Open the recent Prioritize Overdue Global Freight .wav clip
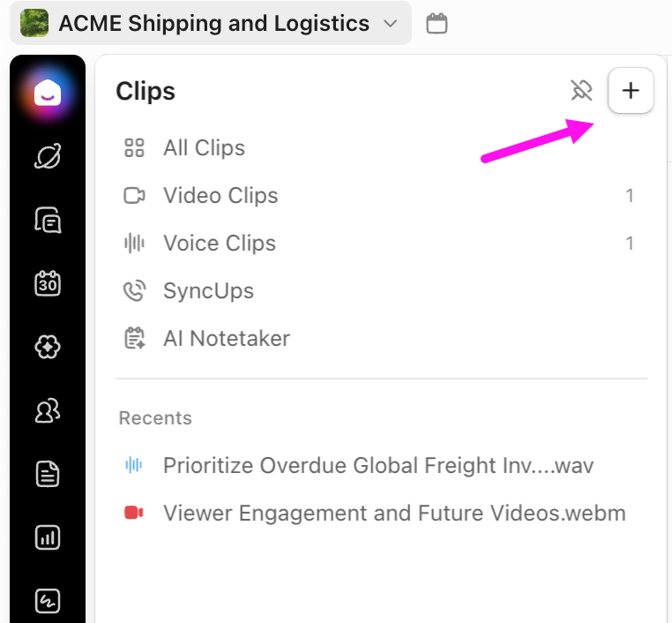This screenshot has height=623, width=672. pyautogui.click(x=377, y=466)
